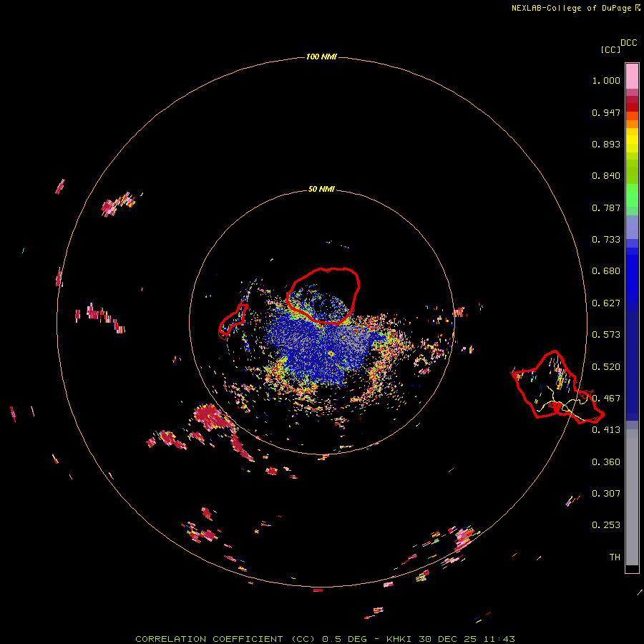Click the pink top segment of color bar
The width and height of the screenshot is (644, 644).
tap(632, 76)
